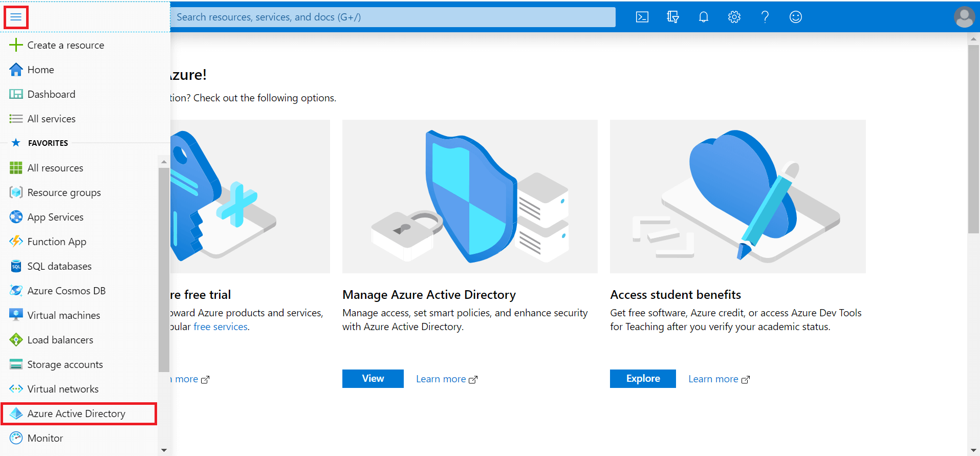Click the Azure Active Directory icon

pyautogui.click(x=16, y=414)
